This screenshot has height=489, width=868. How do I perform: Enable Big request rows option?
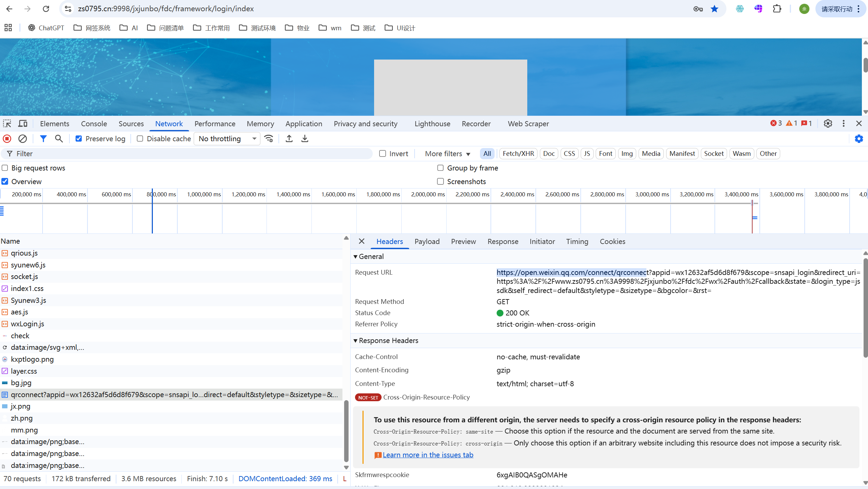click(5, 168)
